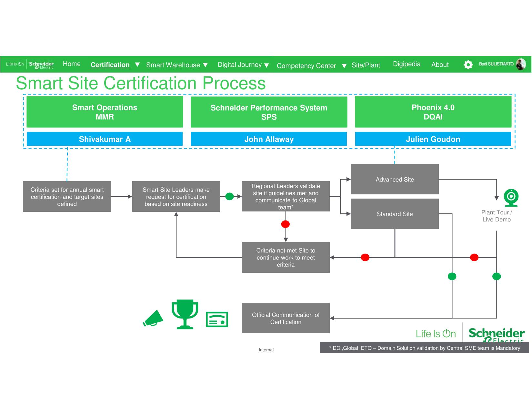Screen dimensions: 532x411
Task: Expand the Smart Warehouse dropdown arrow
Action: (205, 65)
